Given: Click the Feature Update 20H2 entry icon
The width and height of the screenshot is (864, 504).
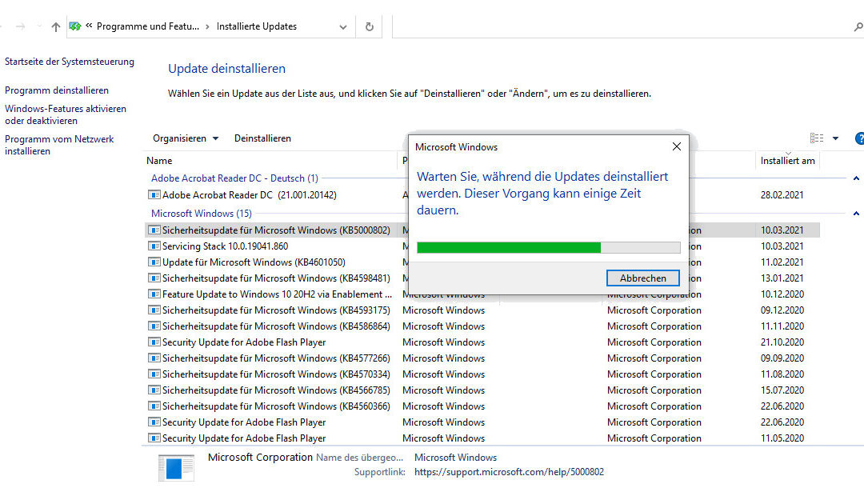Looking at the screenshot, I should click(154, 294).
